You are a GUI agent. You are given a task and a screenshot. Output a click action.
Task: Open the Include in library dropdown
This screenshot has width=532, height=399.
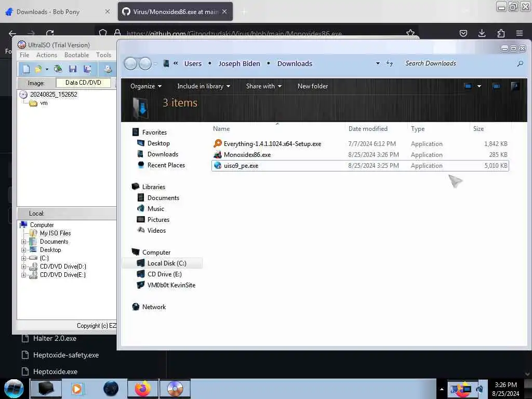click(204, 86)
